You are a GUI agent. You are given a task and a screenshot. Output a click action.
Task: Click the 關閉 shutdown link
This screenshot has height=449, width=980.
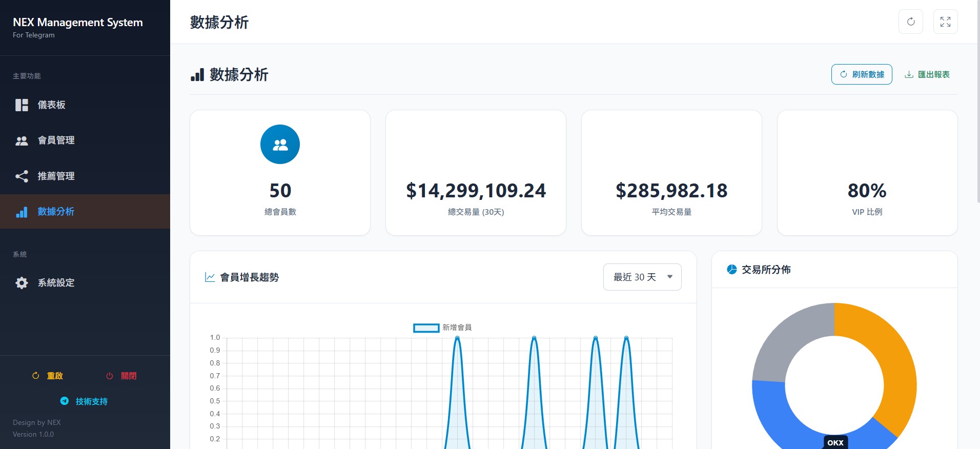pos(122,376)
